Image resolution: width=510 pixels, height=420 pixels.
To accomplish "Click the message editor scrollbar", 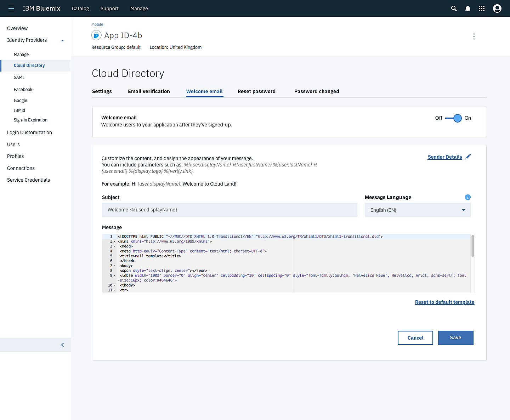I will (x=473, y=246).
